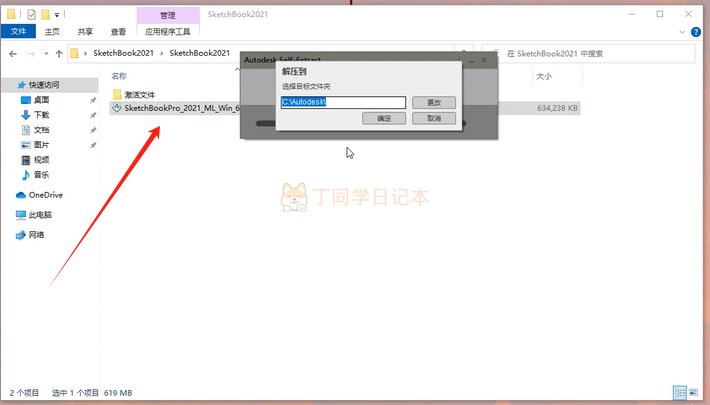Maximize the Explorer window
This screenshot has height=405, width=710.
pyautogui.click(x=660, y=14)
